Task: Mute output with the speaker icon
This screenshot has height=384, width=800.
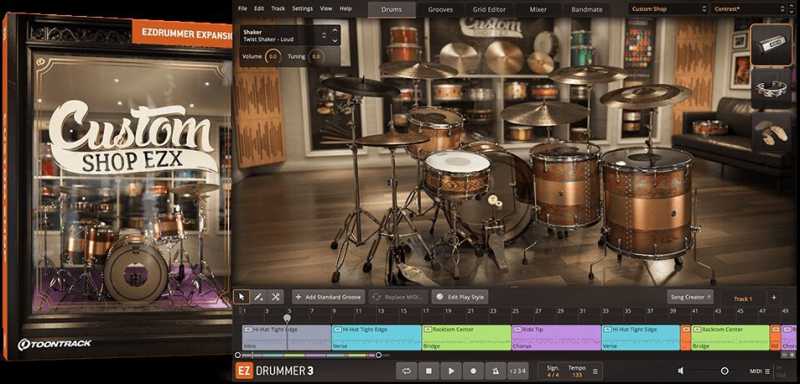Action: tap(681, 371)
